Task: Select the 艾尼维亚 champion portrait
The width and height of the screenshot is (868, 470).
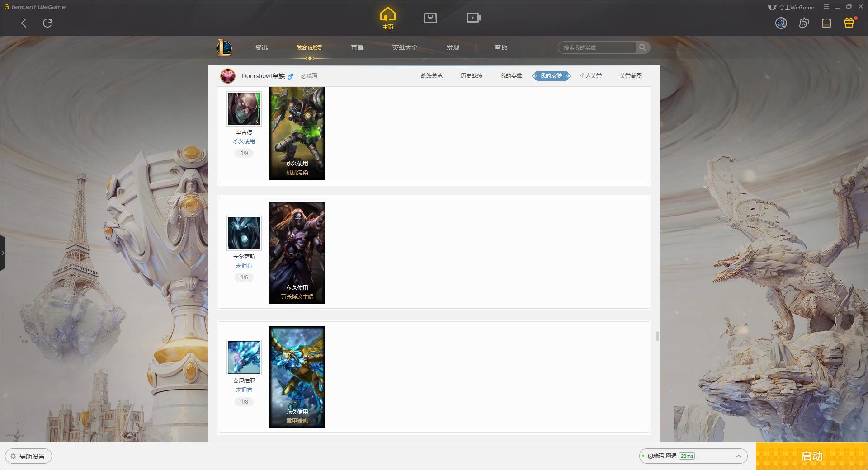Action: coord(244,357)
